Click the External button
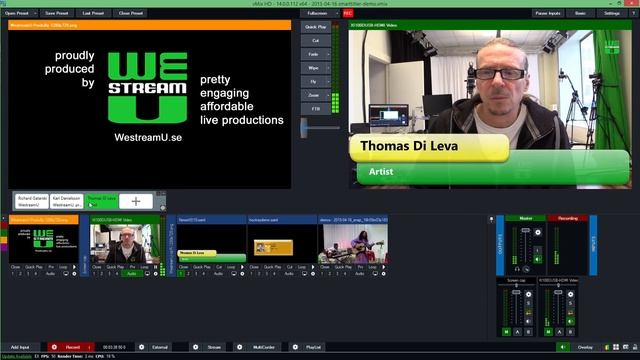The image size is (640, 360). pos(160,347)
